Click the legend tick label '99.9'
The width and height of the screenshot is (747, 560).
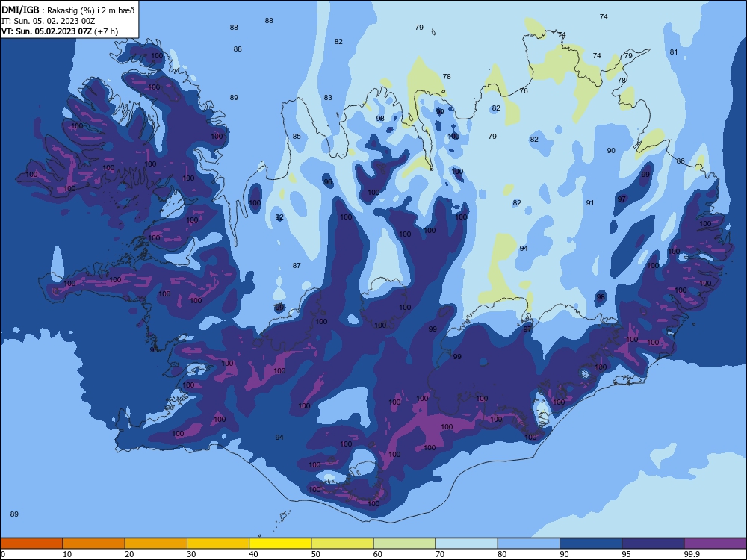pos(691,554)
